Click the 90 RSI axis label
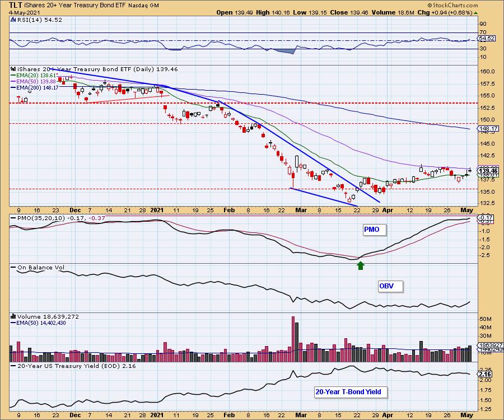Image resolution: width=504 pixels, height=420 pixels. coord(483,24)
